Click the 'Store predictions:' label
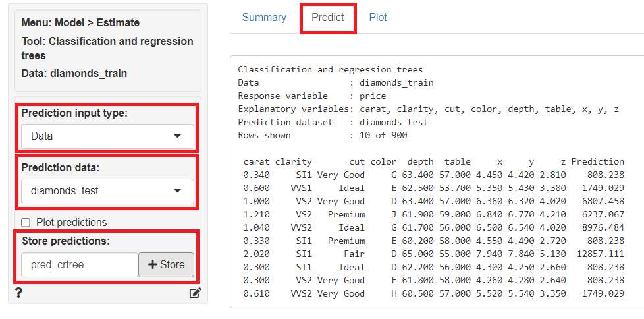The width and height of the screenshot is (644, 319). [x=65, y=241]
